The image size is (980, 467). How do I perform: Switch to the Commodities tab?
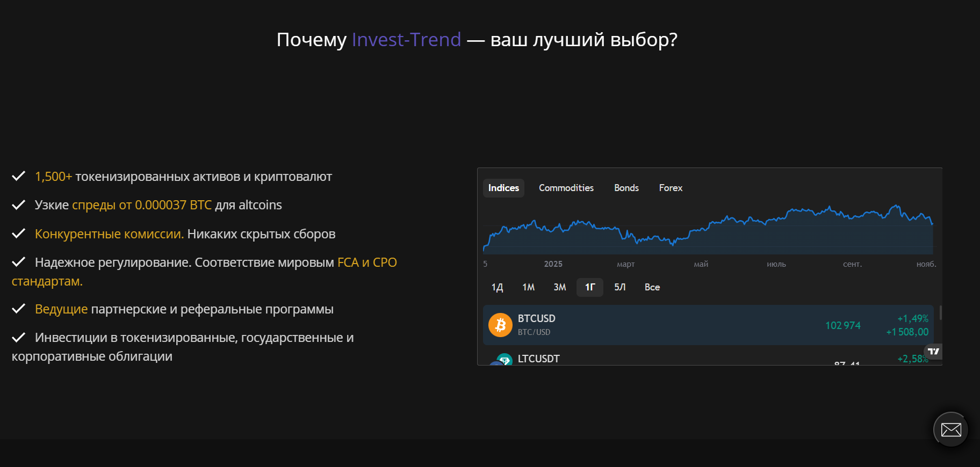point(566,188)
